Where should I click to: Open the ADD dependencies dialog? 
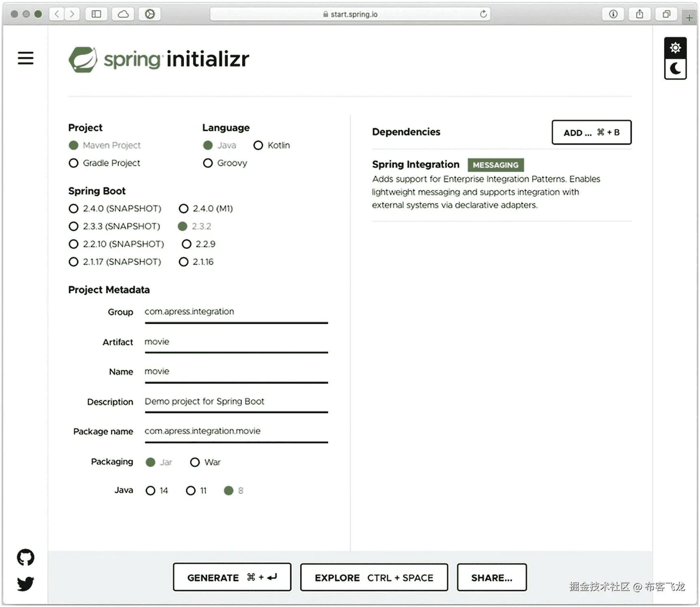(591, 132)
